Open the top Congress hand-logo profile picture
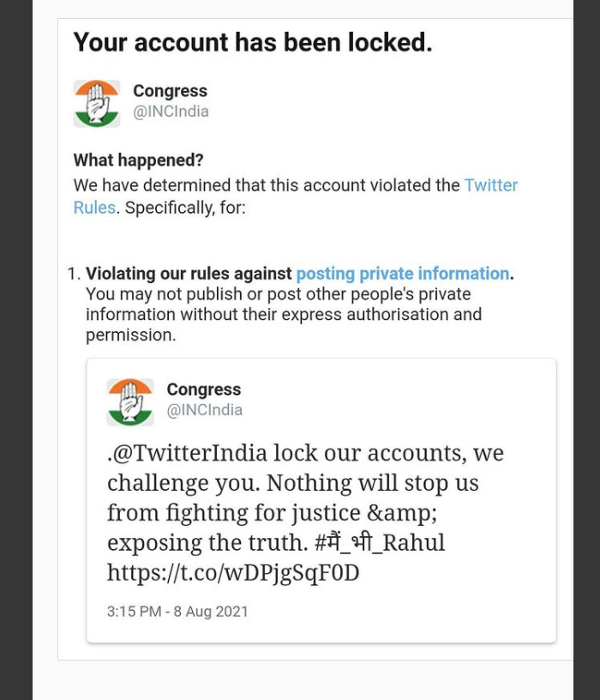Screen dimensions: 600x700 pos(97,104)
